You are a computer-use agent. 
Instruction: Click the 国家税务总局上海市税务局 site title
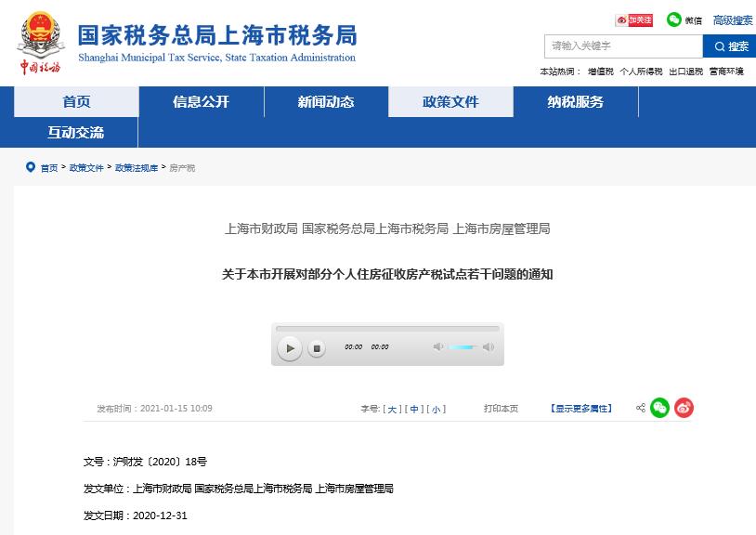(217, 35)
